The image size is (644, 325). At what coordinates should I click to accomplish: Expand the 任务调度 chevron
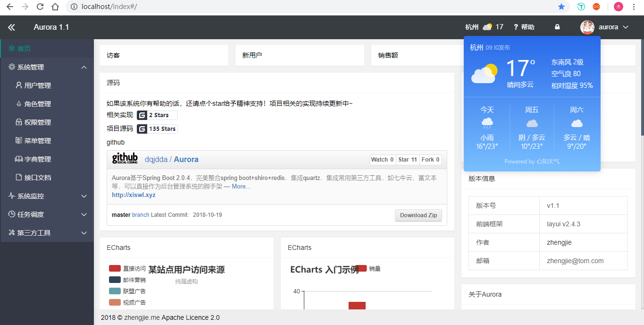84,214
